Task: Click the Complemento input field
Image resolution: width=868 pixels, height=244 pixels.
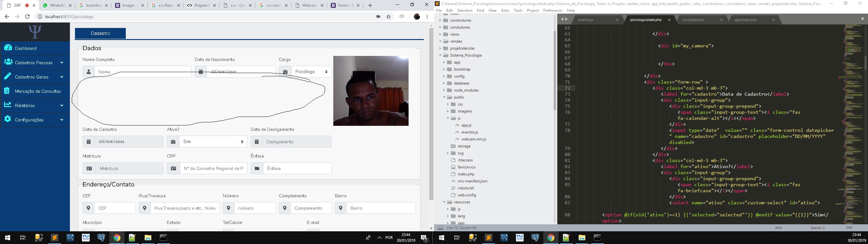Action: tap(311, 208)
